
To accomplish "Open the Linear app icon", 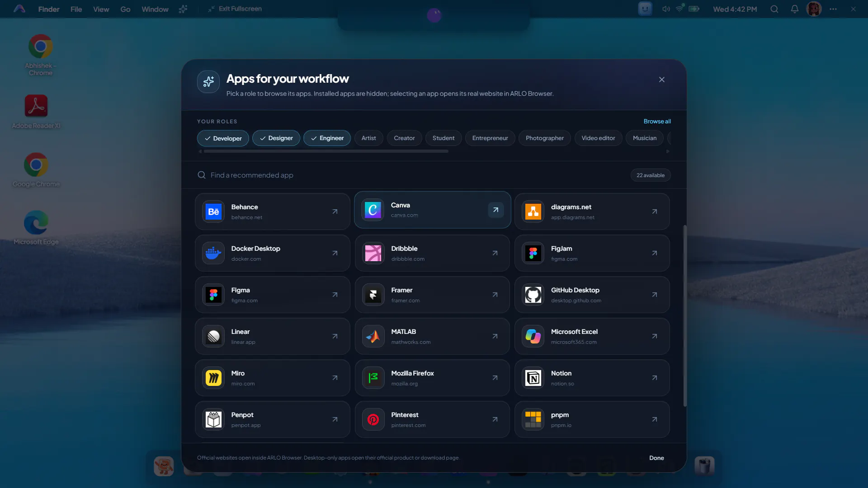I will point(213,336).
